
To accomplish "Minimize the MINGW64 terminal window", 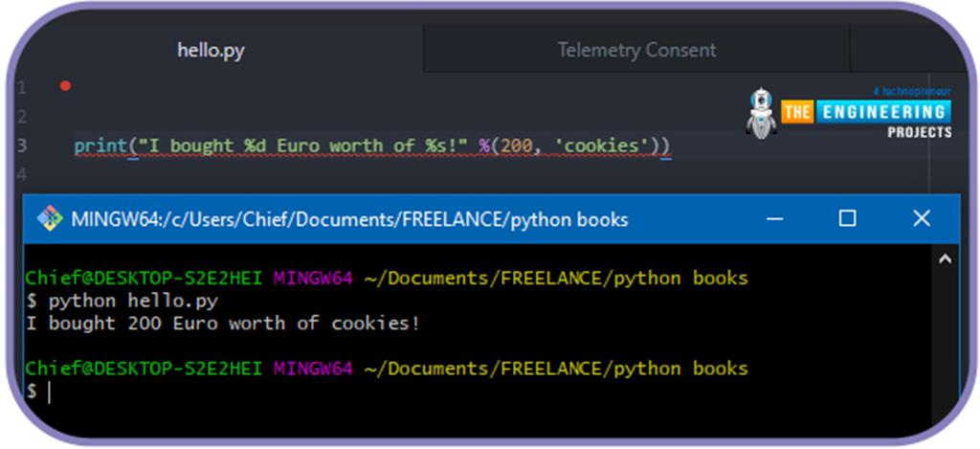I will [773, 219].
